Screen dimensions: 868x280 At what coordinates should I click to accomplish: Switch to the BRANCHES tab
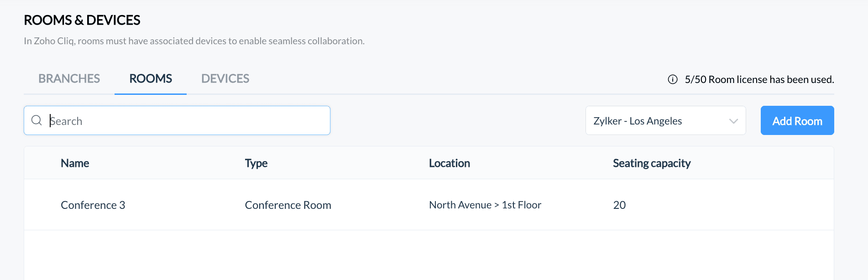[x=69, y=78]
